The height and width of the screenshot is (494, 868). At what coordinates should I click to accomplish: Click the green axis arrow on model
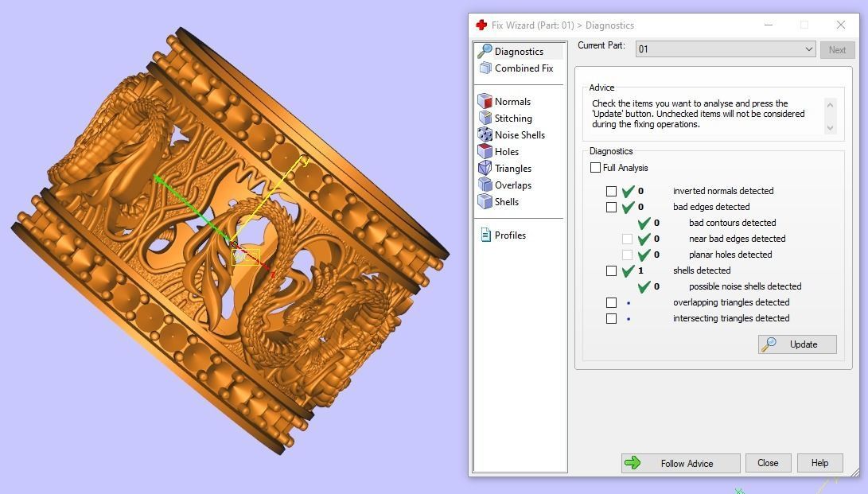pyautogui.click(x=159, y=179)
